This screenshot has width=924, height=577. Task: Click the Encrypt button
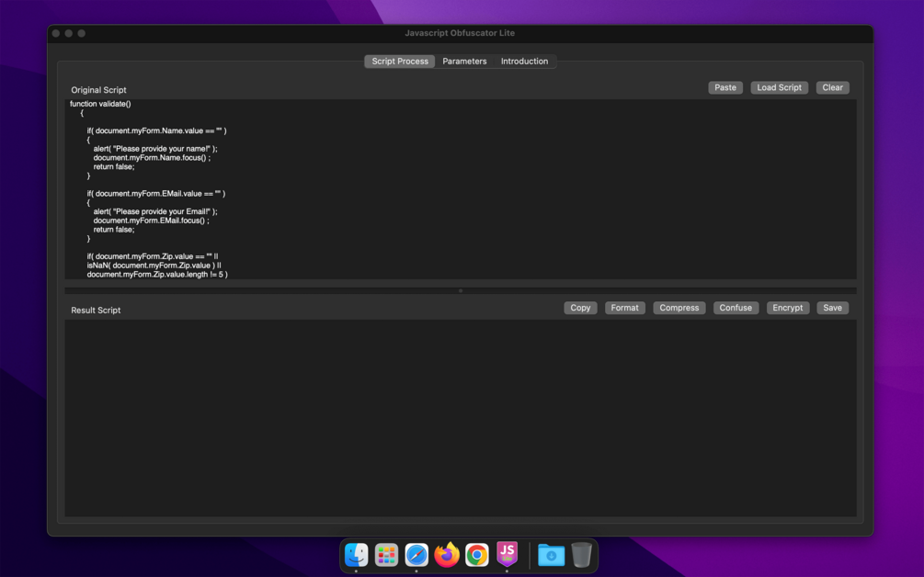788,308
